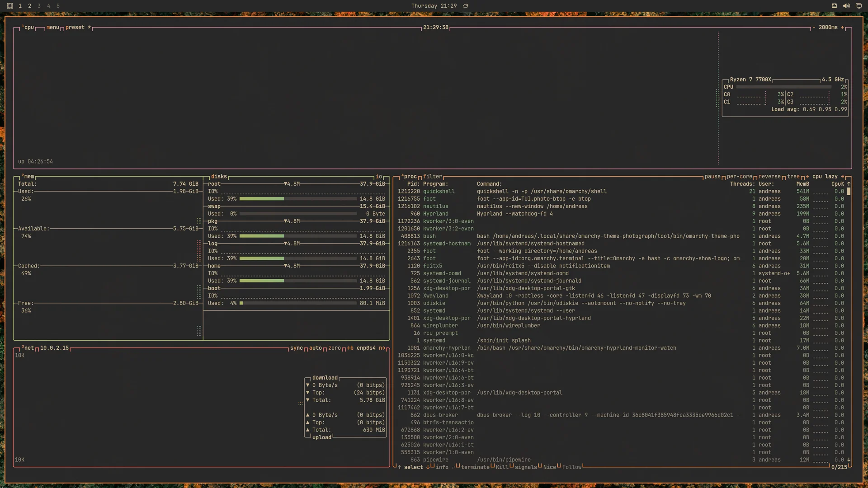Toggle tree view for processes
Viewport: 868px width, 488px height.
(793, 177)
